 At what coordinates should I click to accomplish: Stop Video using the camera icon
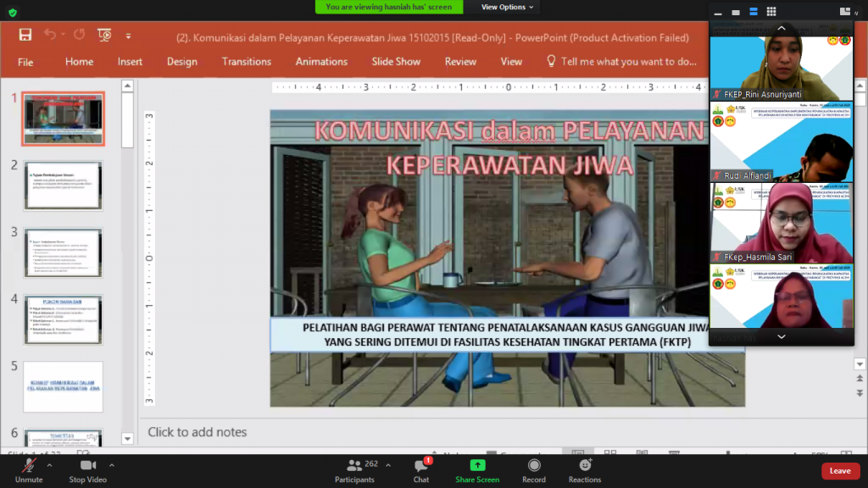87,466
